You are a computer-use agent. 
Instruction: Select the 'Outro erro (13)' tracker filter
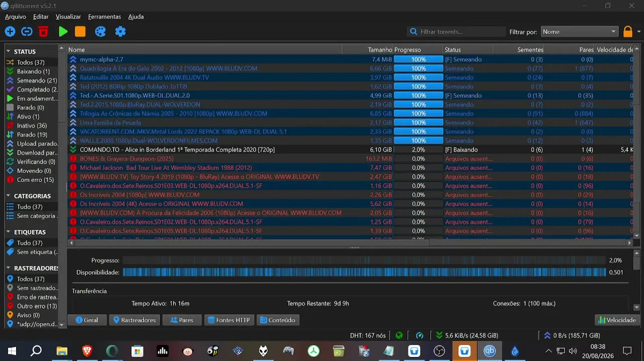pyautogui.click(x=32, y=306)
